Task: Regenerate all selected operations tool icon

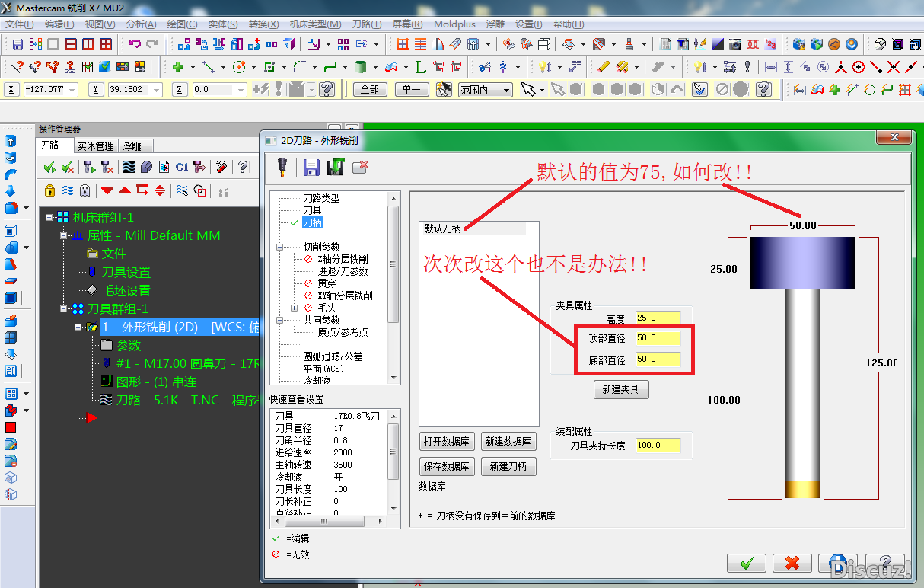Action: tap(89, 167)
